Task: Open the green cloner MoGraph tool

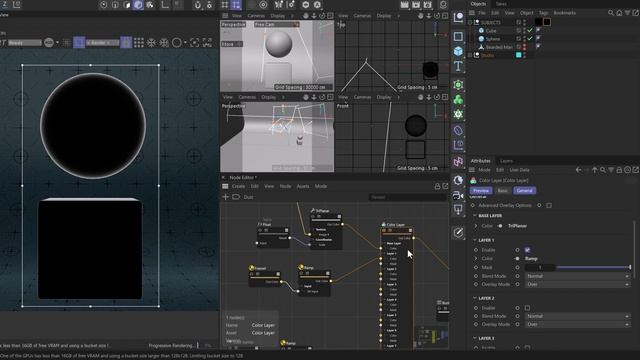Action: pos(458,99)
